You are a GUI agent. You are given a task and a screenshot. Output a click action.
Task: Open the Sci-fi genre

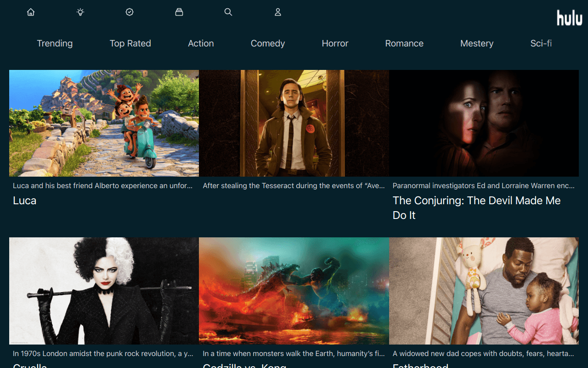tap(541, 43)
